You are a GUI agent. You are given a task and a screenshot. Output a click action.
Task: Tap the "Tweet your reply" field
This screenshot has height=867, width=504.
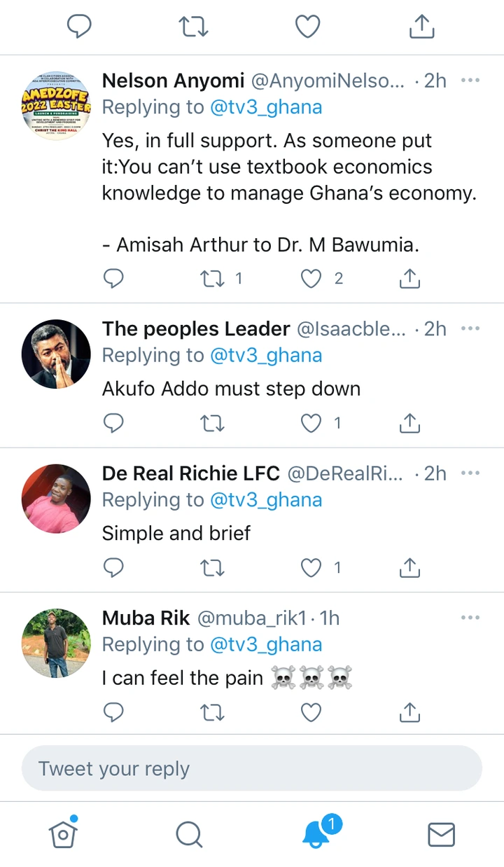252,768
